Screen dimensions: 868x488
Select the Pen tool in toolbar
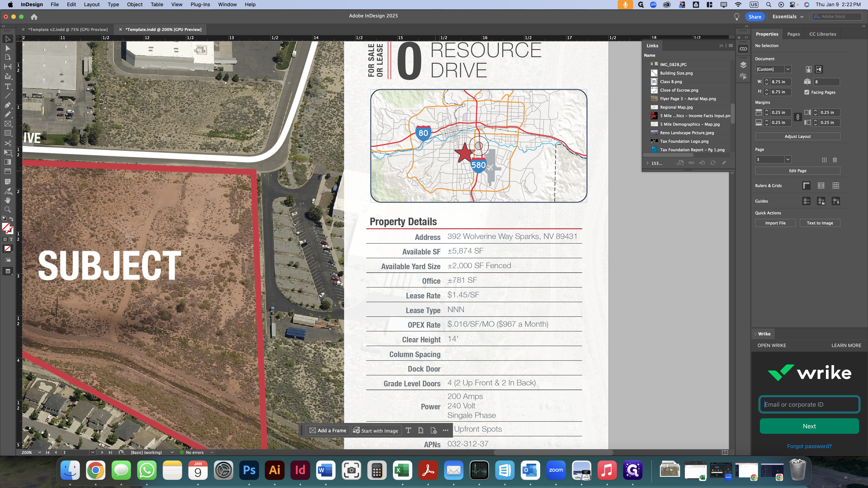[x=7, y=105]
